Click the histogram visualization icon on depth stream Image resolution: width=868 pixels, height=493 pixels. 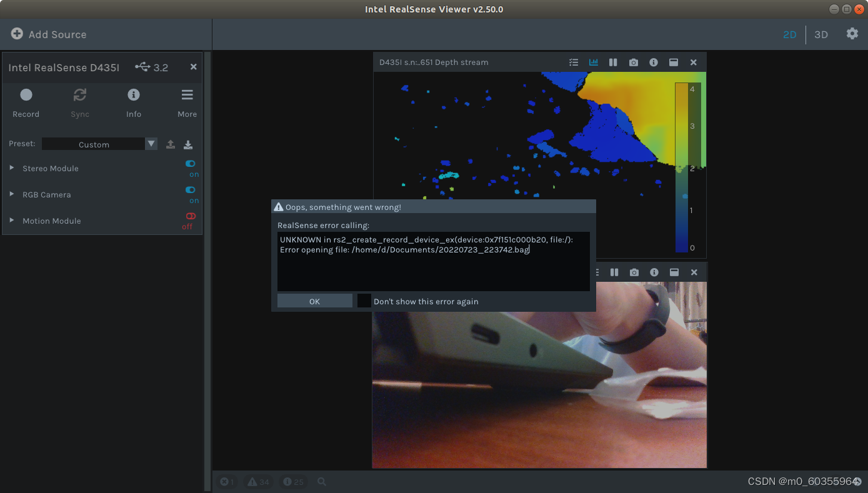593,62
